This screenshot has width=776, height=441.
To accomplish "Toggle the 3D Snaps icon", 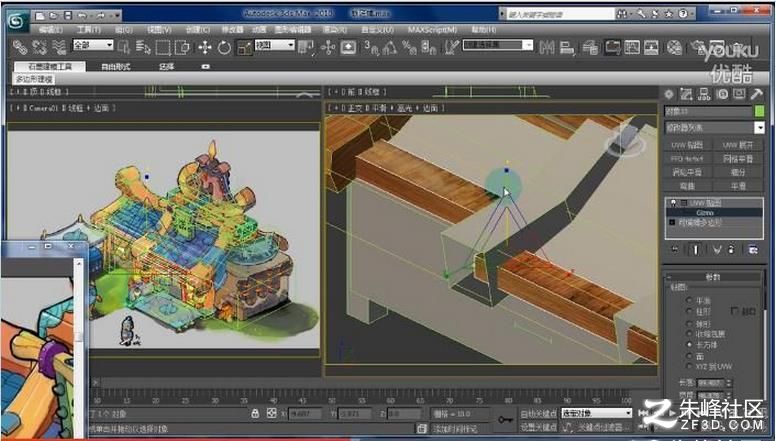I will (x=371, y=48).
